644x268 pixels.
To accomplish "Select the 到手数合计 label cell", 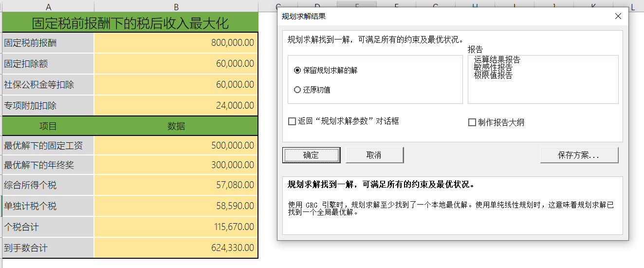I will coord(48,248).
